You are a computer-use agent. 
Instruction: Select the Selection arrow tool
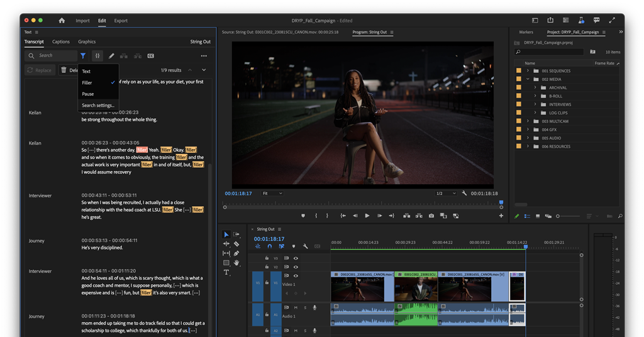click(226, 235)
